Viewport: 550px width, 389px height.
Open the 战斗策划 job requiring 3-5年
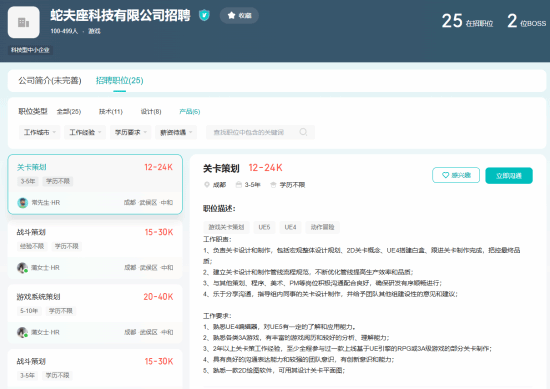(95, 369)
